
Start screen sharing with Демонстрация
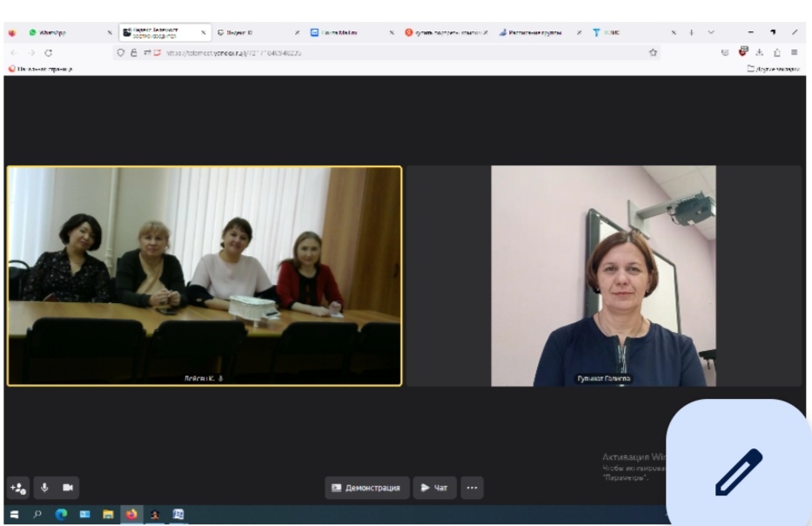pos(367,488)
